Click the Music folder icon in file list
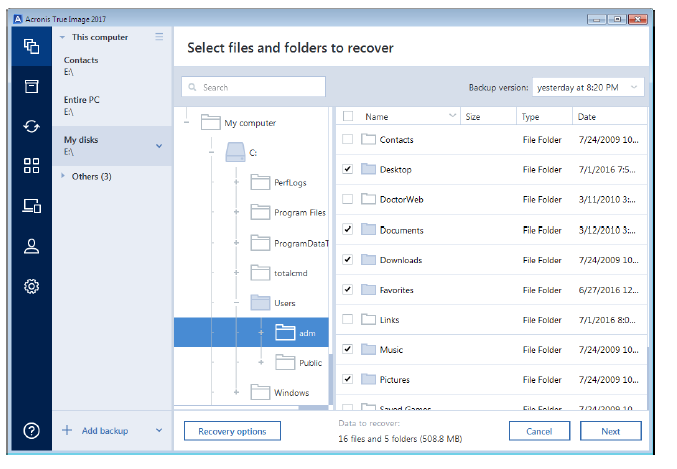The image size is (677, 469). pyautogui.click(x=368, y=349)
